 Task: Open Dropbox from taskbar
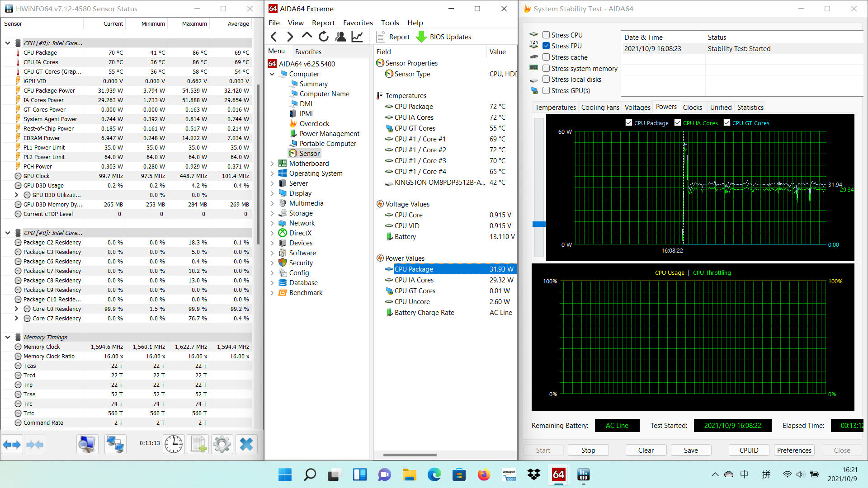pyautogui.click(x=534, y=475)
